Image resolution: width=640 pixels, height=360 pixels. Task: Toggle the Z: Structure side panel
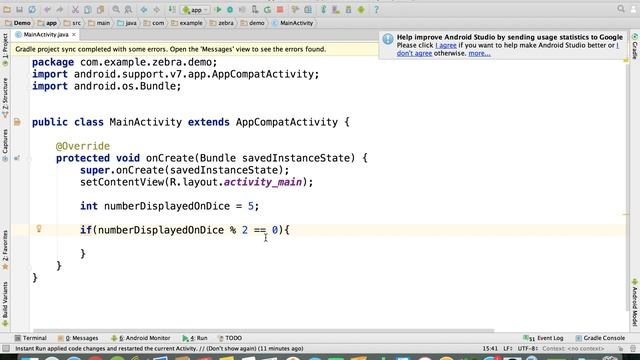pyautogui.click(x=5, y=98)
